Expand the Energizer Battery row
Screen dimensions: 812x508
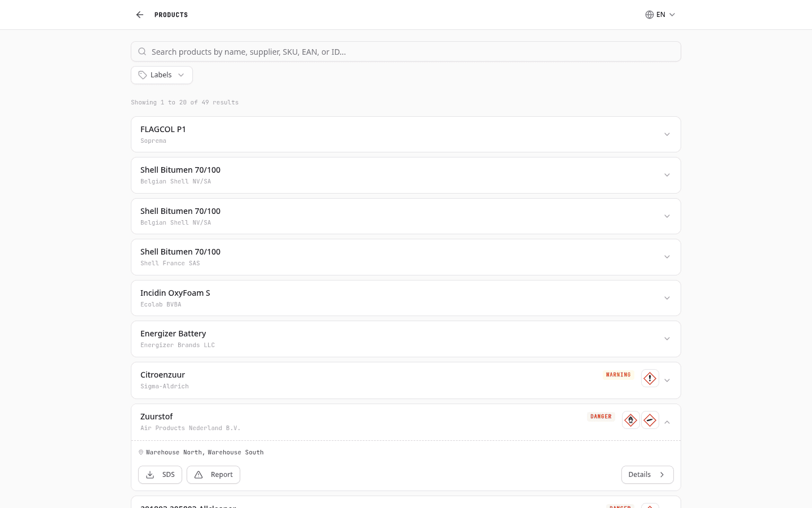click(x=667, y=339)
